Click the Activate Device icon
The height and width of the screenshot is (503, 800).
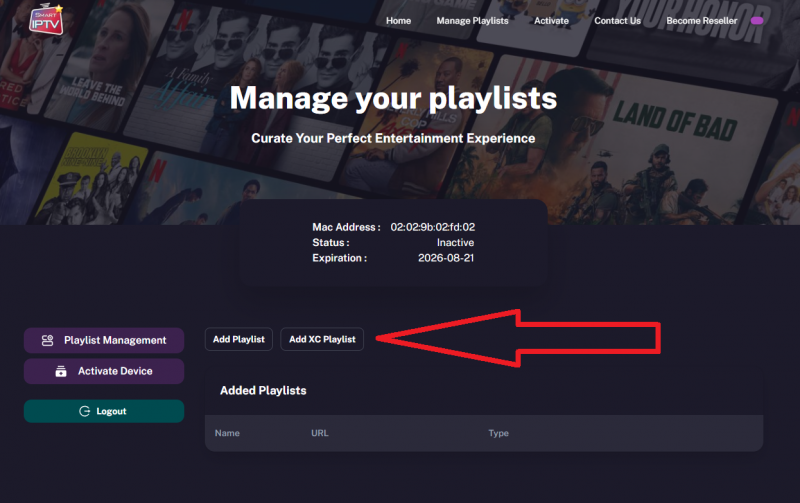[61, 371]
